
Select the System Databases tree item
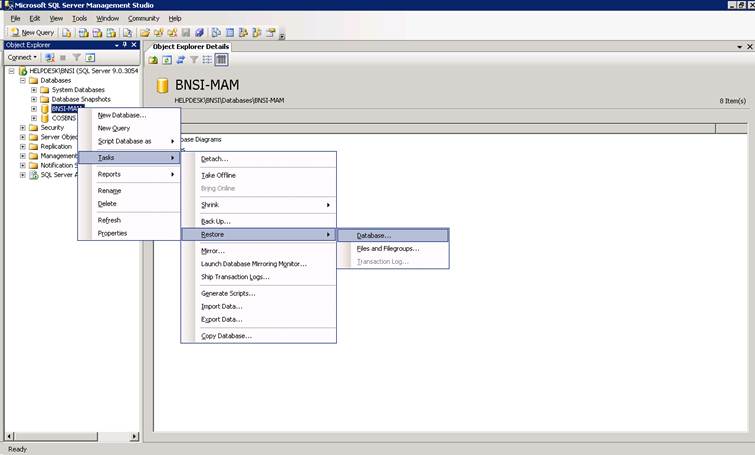coord(78,90)
